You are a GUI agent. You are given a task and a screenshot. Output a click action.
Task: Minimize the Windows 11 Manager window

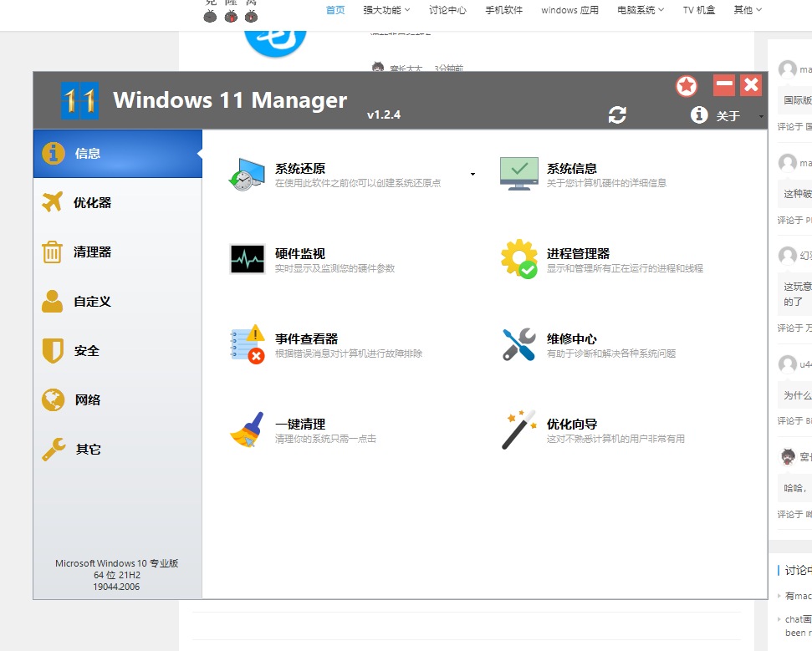[724, 85]
